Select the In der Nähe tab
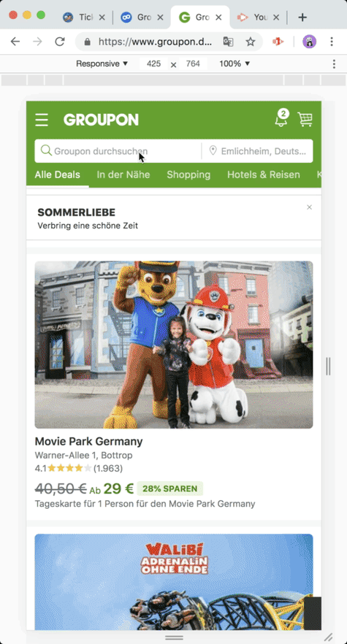Viewport: 347px width, 644px height. (x=123, y=175)
